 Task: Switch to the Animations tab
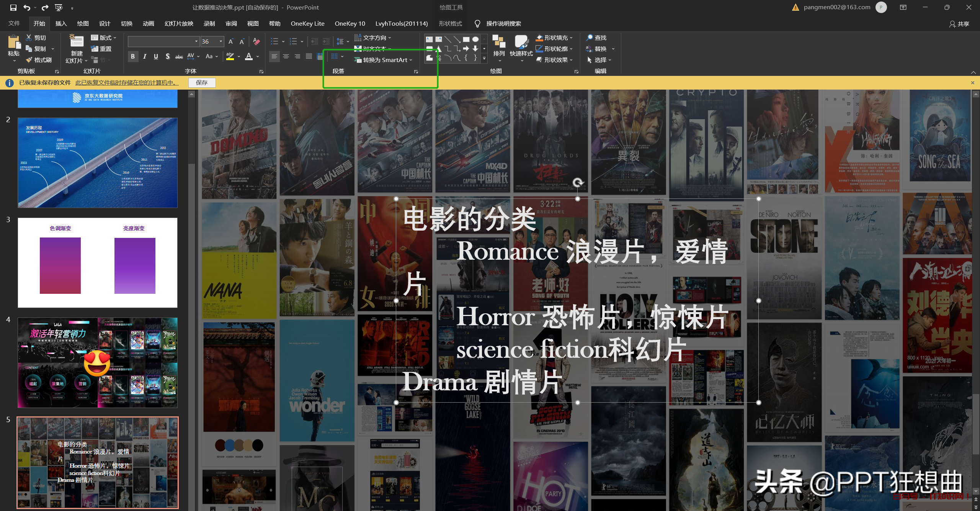point(148,23)
